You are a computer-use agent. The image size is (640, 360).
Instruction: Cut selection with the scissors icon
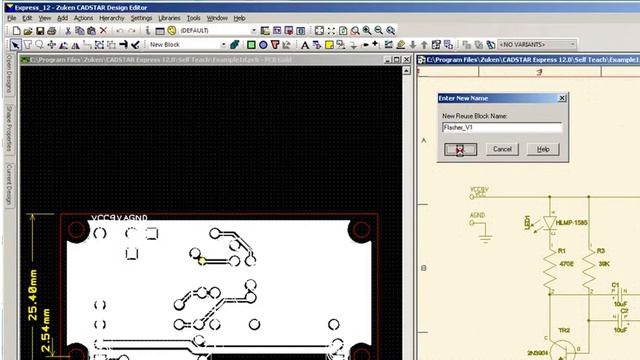pos(68,31)
